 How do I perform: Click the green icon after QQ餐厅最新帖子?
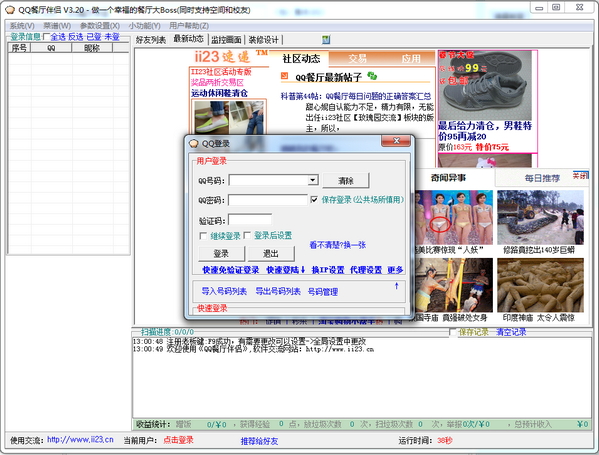click(x=371, y=76)
